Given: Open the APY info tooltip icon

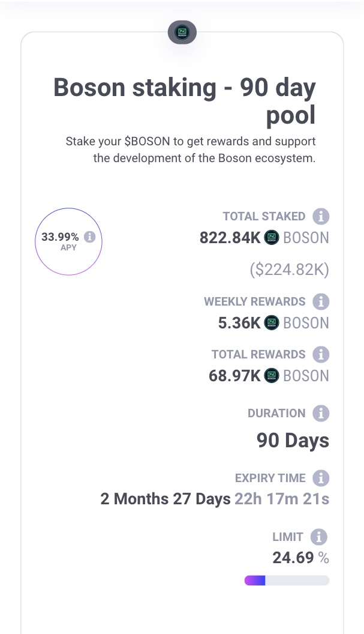Looking at the screenshot, I should pyautogui.click(x=90, y=237).
